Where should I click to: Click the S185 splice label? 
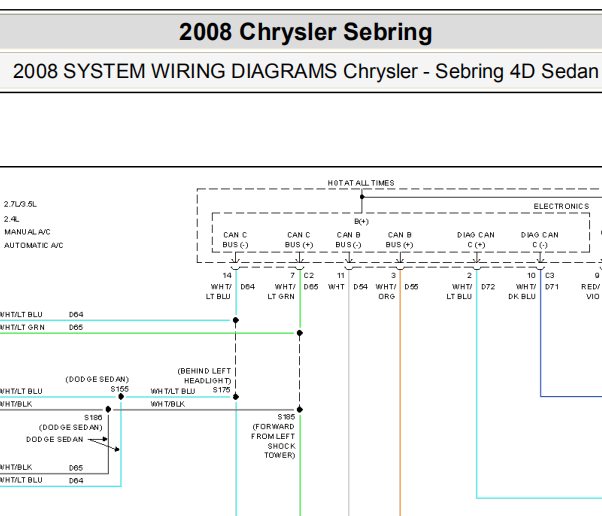point(286,417)
